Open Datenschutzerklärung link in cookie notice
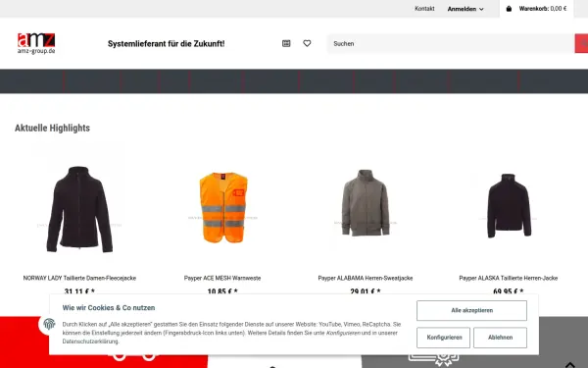This screenshot has height=368, width=588. tap(91, 342)
